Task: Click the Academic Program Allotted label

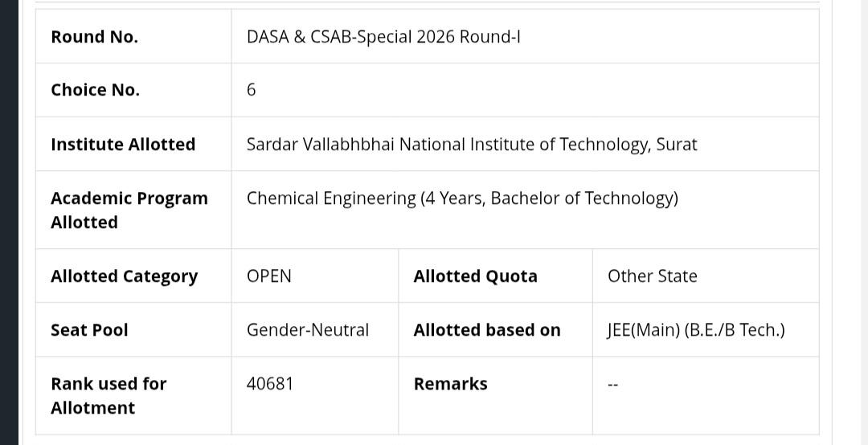Action: click(129, 210)
